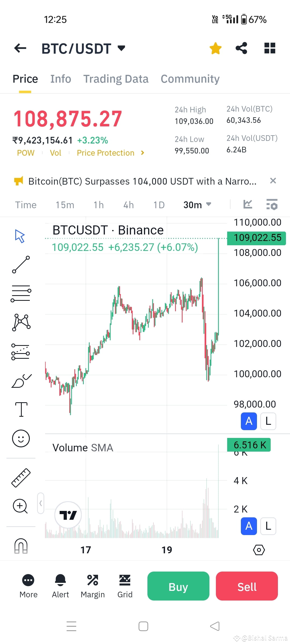290x644 pixels.
Task: Expand the BTC/USDT pair dropdown
Action: pyautogui.click(x=121, y=48)
